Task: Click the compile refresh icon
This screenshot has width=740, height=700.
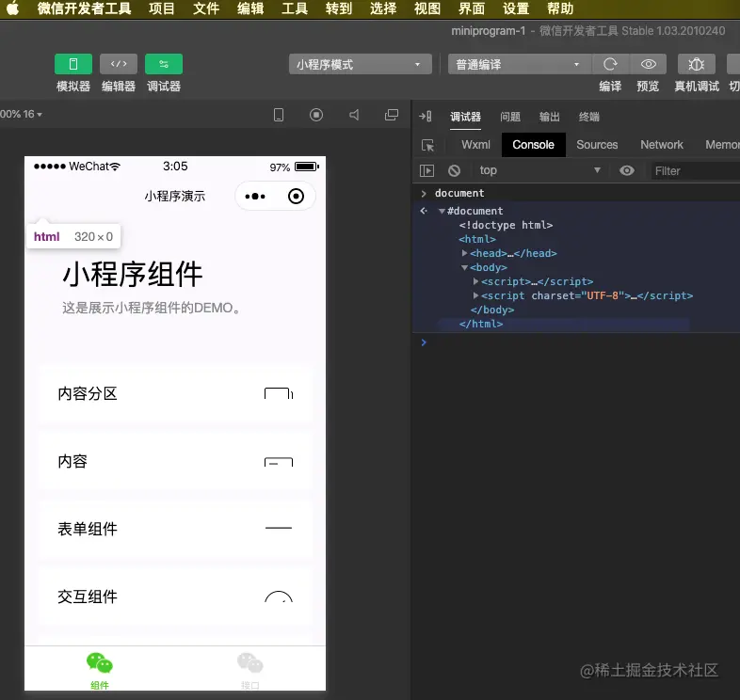Action: click(610, 64)
